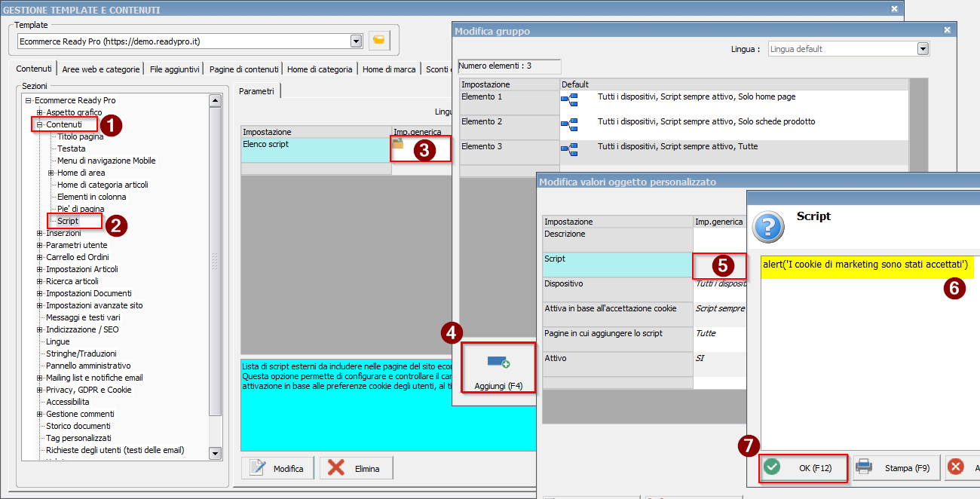The height and width of the screenshot is (499, 980).
Task: Click the group icon in Elenco script row
Action: tap(398, 143)
